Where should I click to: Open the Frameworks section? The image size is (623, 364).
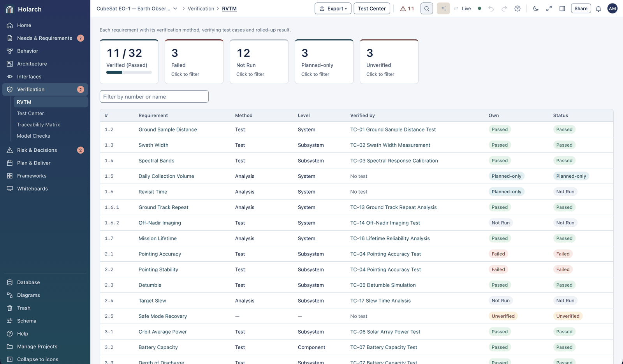45,176
